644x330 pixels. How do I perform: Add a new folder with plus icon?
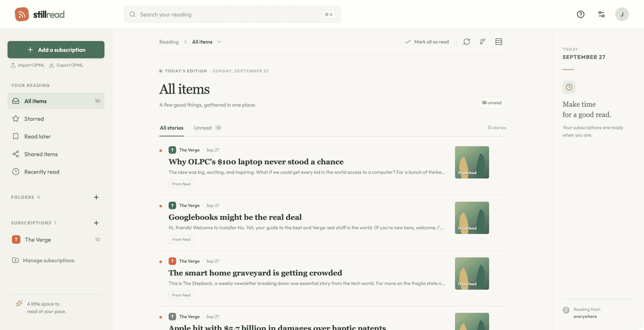96,197
